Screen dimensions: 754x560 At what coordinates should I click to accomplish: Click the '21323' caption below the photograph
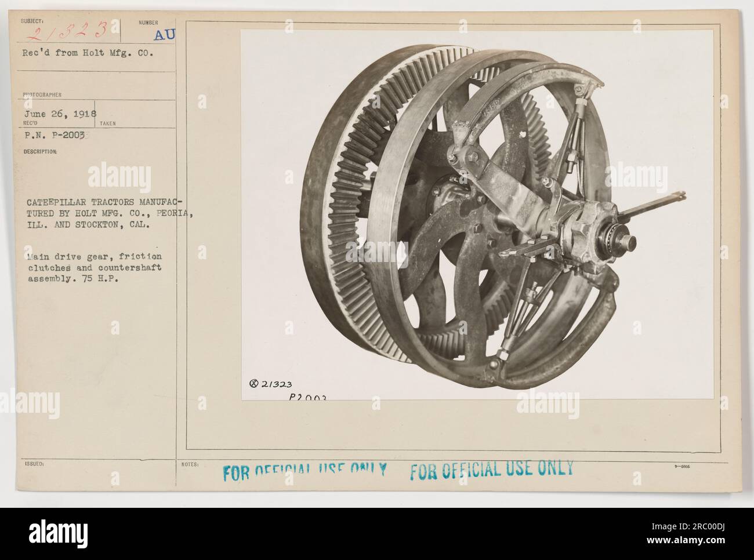pyautogui.click(x=277, y=384)
